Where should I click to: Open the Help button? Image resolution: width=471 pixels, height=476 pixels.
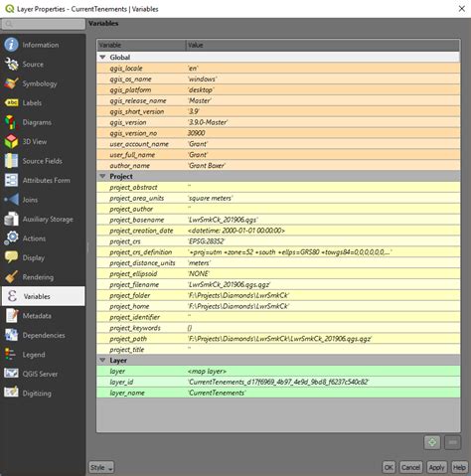click(459, 467)
